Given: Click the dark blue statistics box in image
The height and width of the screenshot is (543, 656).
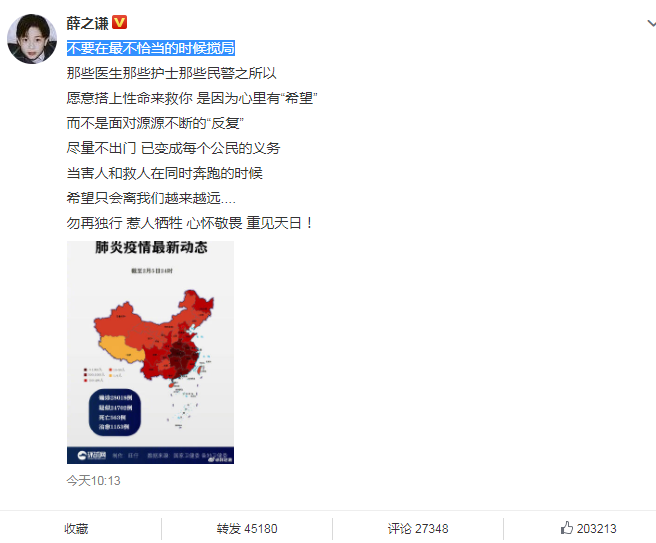Looking at the screenshot, I should pyautogui.click(x=115, y=412).
